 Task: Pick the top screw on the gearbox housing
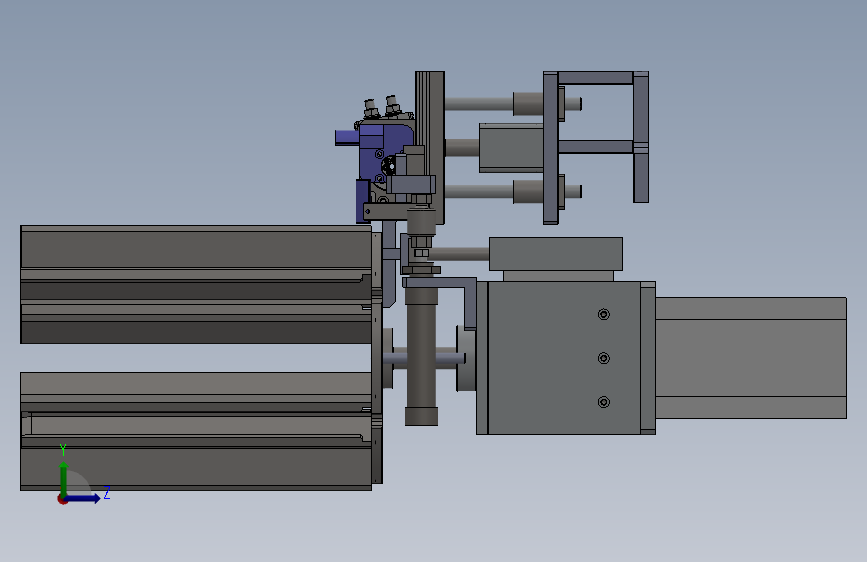604,315
